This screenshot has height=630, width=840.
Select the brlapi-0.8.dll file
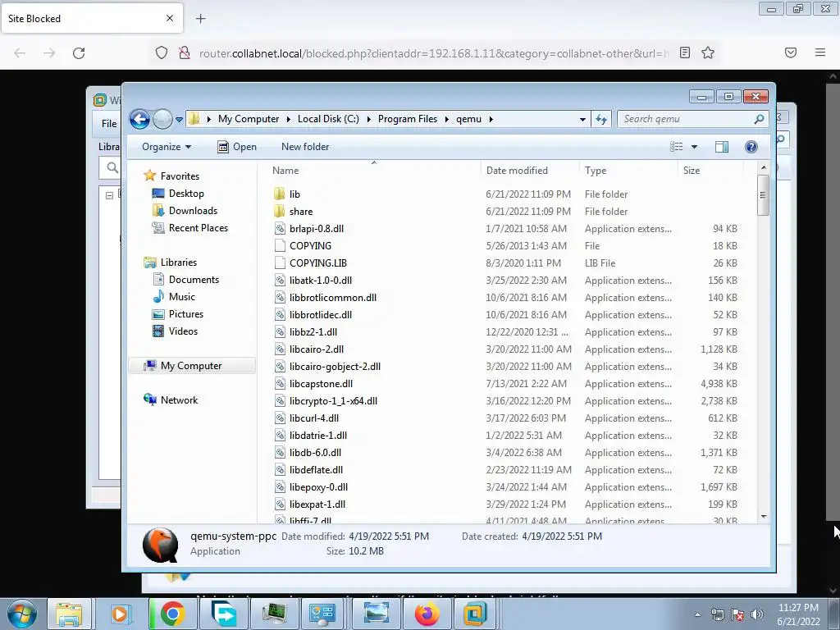pyautogui.click(x=316, y=228)
